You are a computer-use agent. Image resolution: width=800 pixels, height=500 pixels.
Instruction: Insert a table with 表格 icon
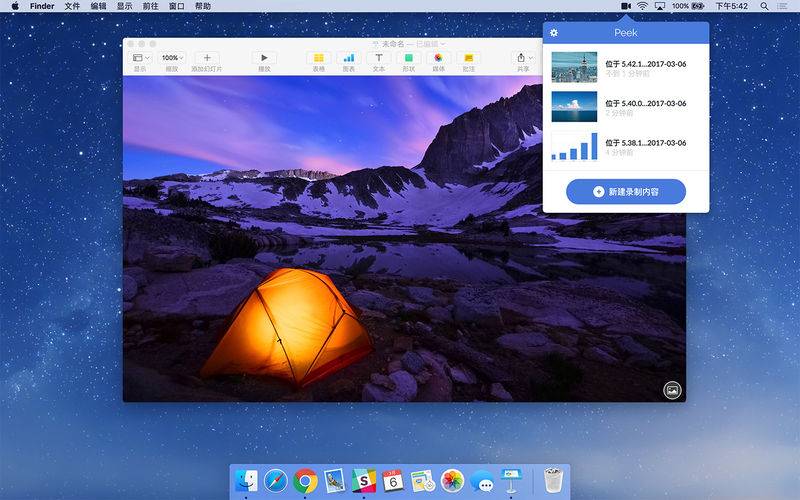tap(318, 59)
